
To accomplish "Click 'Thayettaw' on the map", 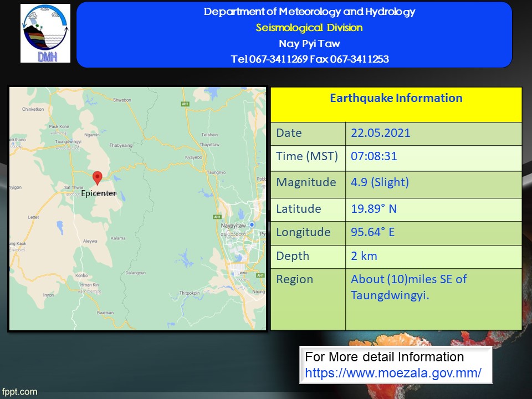I will click(209, 145).
